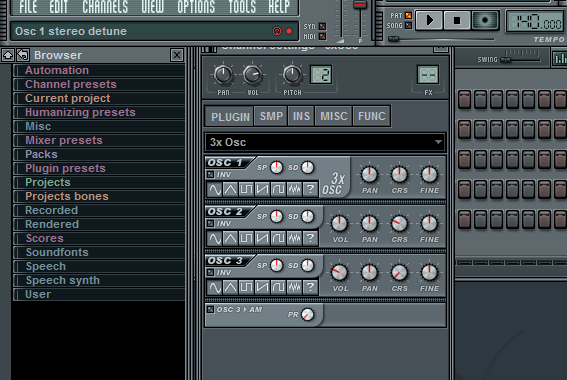Click the red record indicator in hint bar

[289, 31]
